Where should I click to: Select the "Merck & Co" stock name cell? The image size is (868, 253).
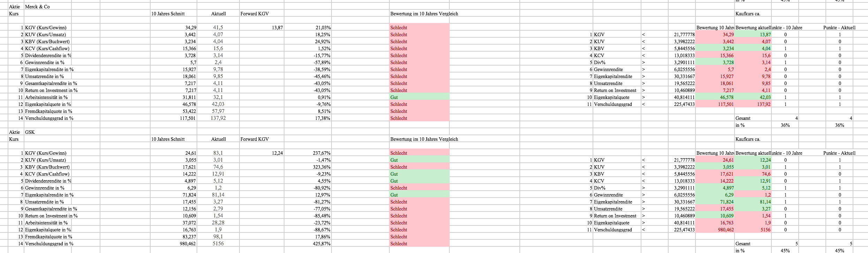(37, 7)
